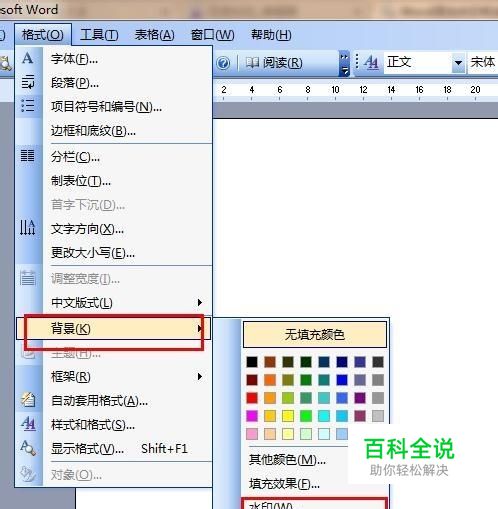Click the reveal formatting magnifier icon
Viewport: 498px width, 509px height.
pos(28,447)
